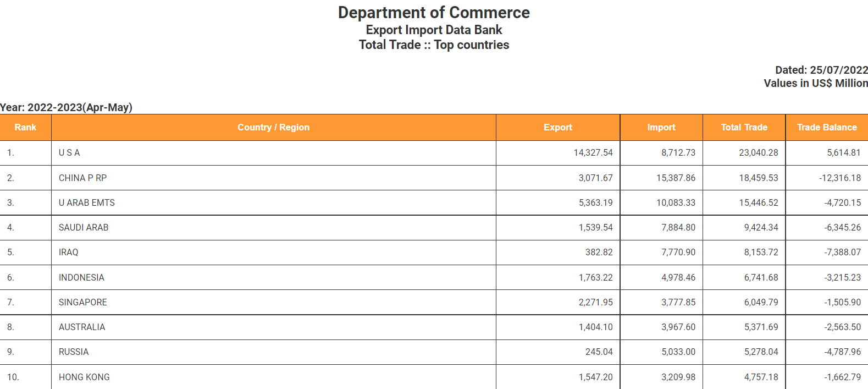Screen dimensions: 868x389
Task: Click AUSTRALIA in the country list
Action: (x=82, y=327)
